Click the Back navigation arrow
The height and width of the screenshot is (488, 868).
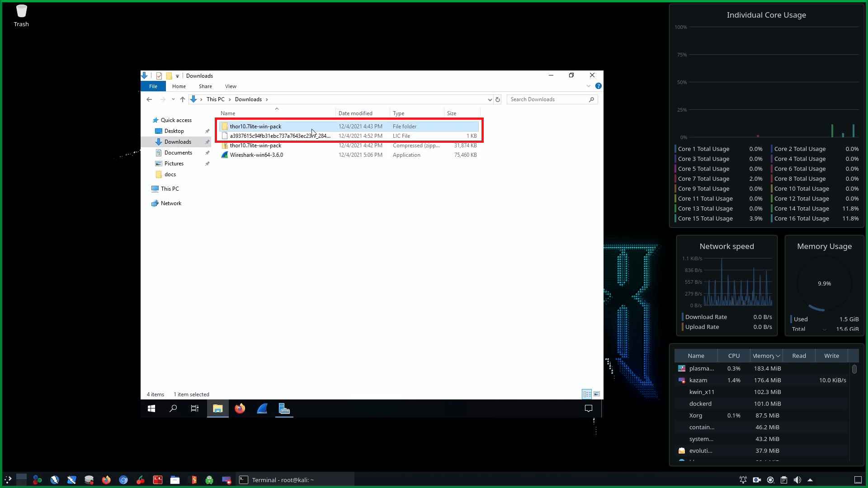[x=149, y=99]
